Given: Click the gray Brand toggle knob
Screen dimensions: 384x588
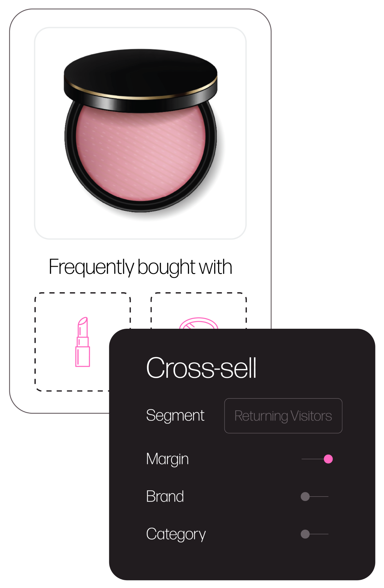Looking at the screenshot, I should 305,497.
